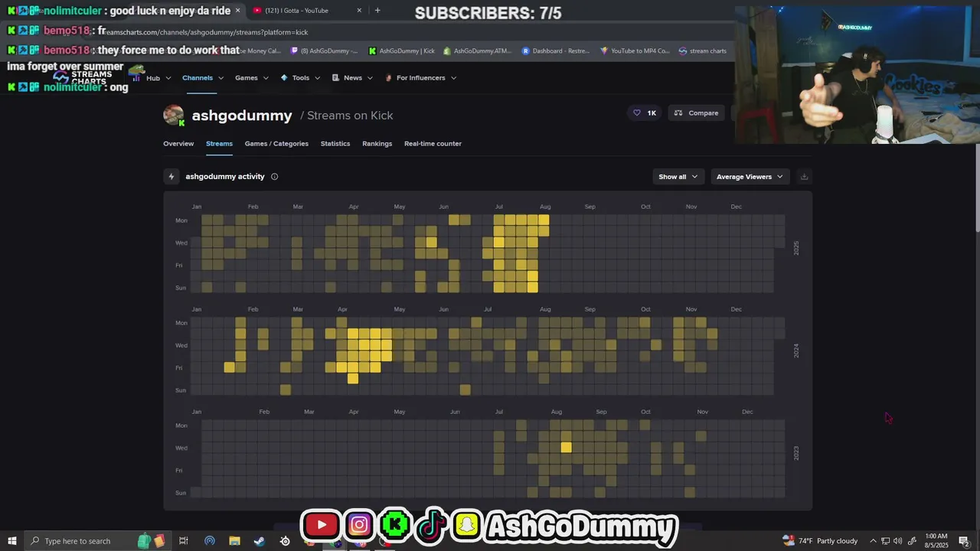Open Task View from the taskbar
The height and width of the screenshot is (551, 980).
tap(184, 541)
